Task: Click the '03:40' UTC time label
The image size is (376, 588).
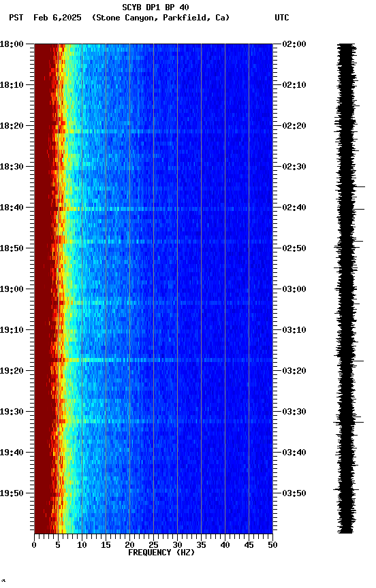Action: (294, 453)
